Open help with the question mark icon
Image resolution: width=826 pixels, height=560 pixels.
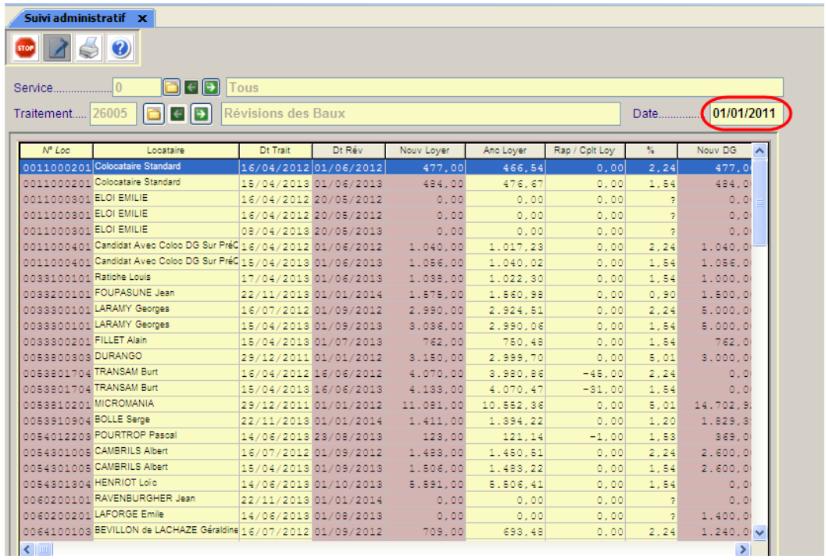[x=120, y=47]
